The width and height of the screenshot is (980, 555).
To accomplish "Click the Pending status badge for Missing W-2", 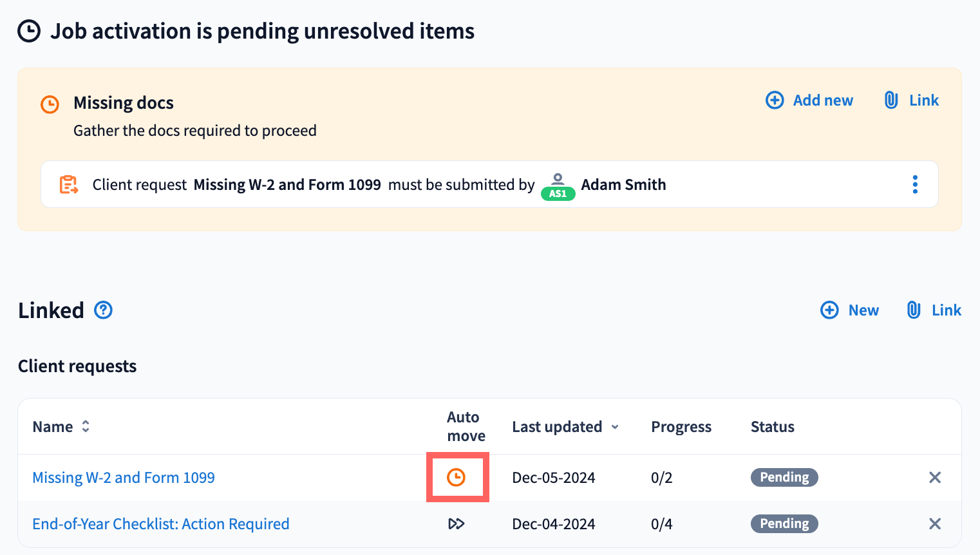I will (x=784, y=477).
